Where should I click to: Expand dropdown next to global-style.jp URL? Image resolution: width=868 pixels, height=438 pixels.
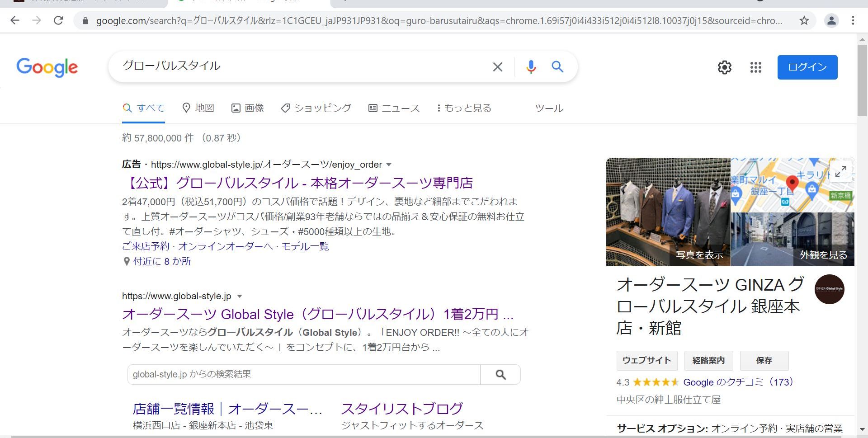pos(240,297)
